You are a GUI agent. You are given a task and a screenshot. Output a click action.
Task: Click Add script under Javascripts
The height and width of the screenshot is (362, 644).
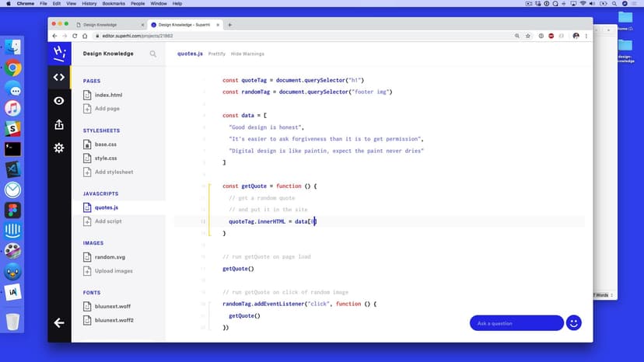[x=108, y=221]
